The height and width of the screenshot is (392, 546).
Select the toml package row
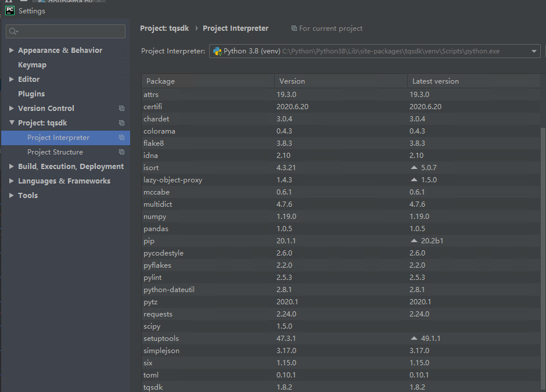341,375
